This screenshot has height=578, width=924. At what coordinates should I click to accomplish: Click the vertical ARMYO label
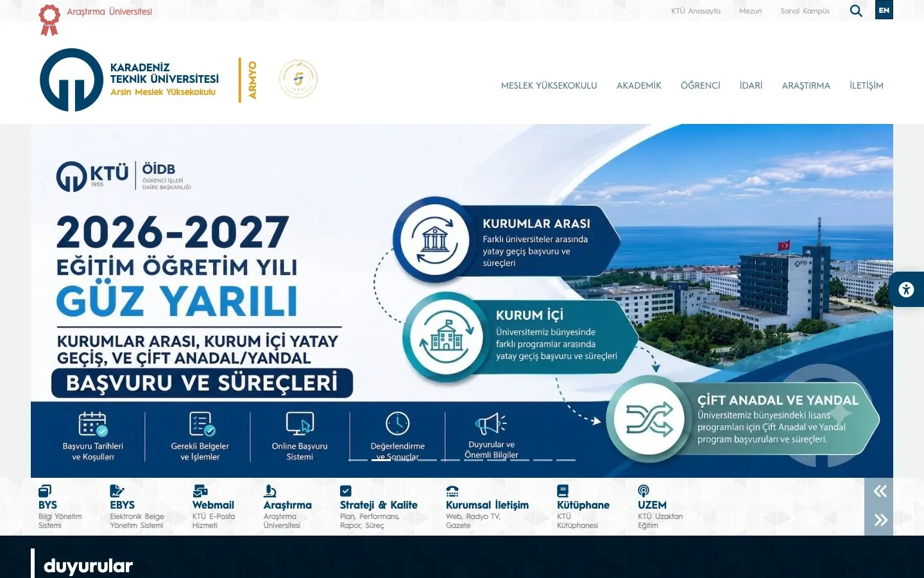[x=252, y=80]
